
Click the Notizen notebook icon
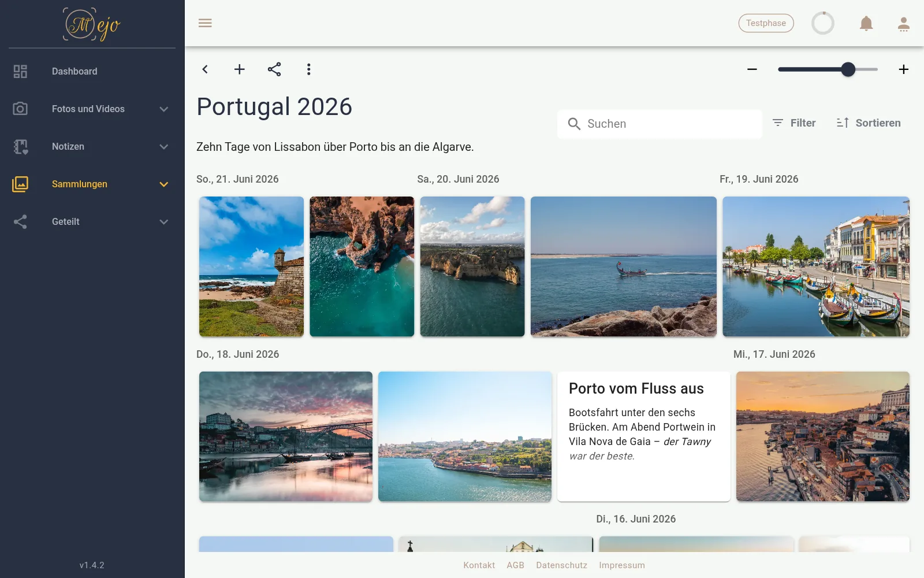20,147
